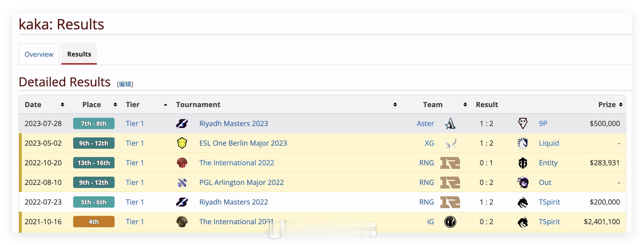Click the Entity opponent logo icon

coord(523,163)
